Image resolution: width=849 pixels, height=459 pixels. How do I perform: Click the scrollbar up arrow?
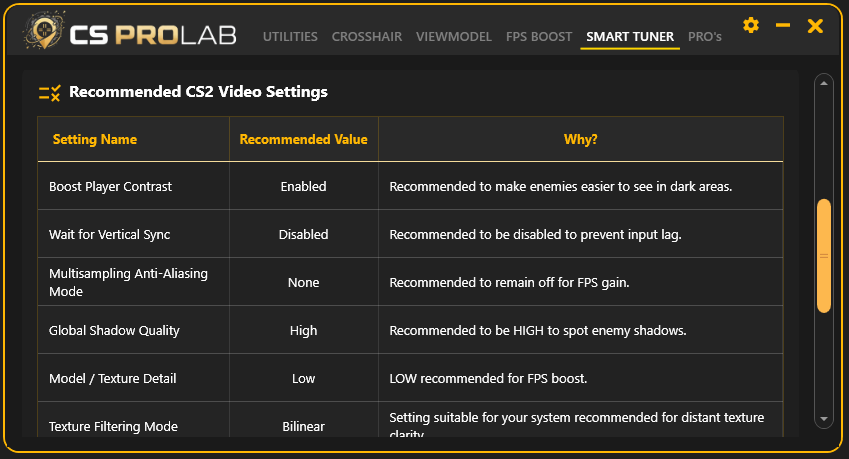tap(824, 84)
